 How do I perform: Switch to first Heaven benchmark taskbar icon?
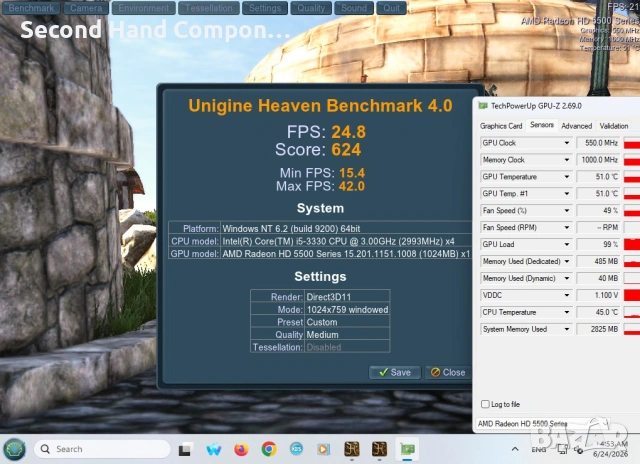coord(351,449)
